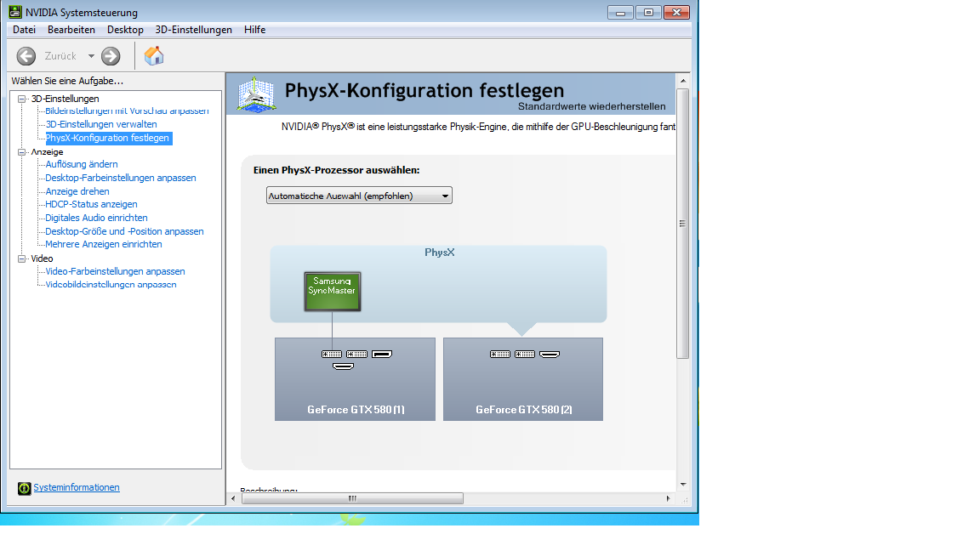The width and height of the screenshot is (980, 551).
Task: Click first DVI port on GTX 580 (2)
Action: coord(500,355)
